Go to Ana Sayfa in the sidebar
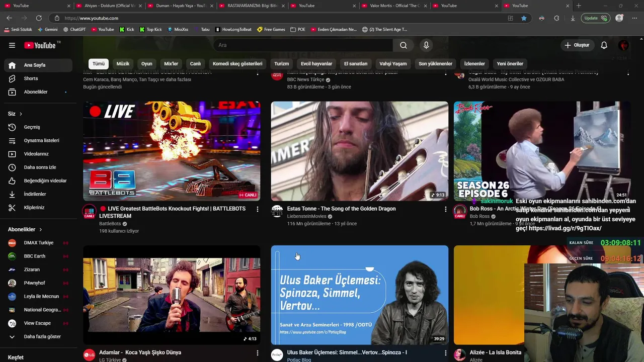The width and height of the screenshot is (644, 362). (38, 65)
